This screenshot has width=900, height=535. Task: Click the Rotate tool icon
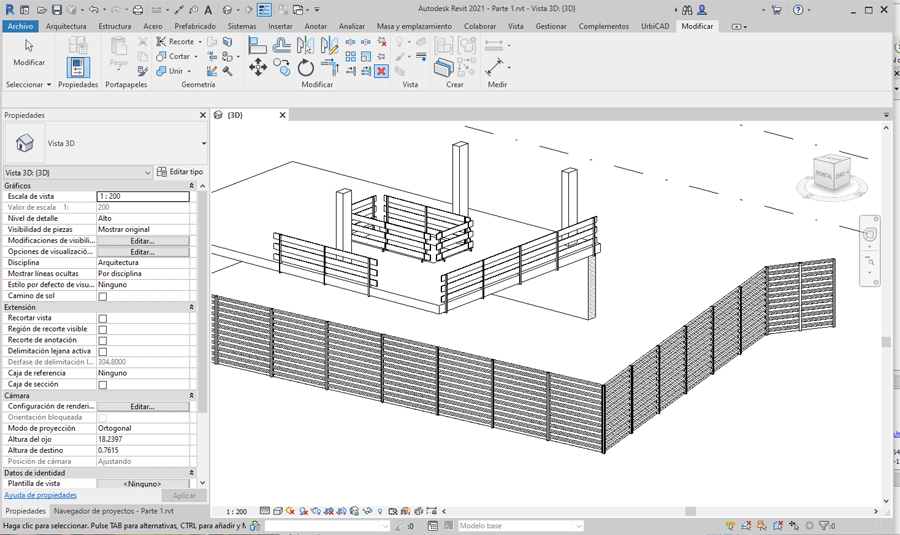pyautogui.click(x=306, y=67)
